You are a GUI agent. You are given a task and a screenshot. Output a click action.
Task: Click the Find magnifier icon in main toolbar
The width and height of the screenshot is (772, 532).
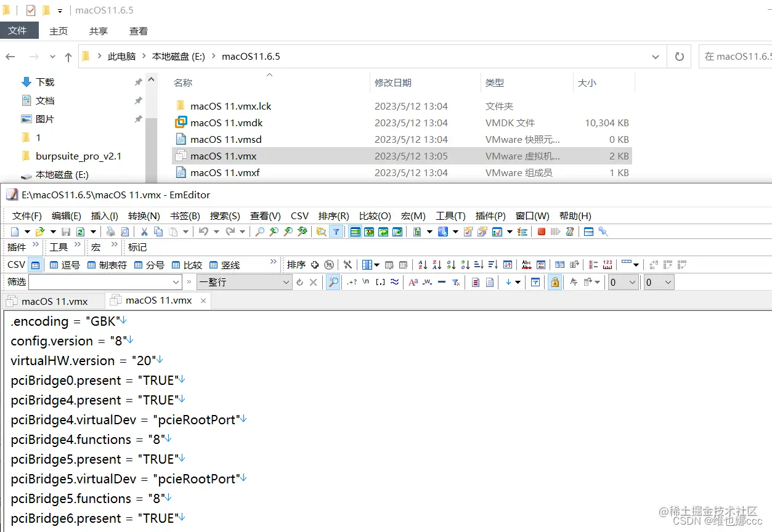[x=260, y=232]
